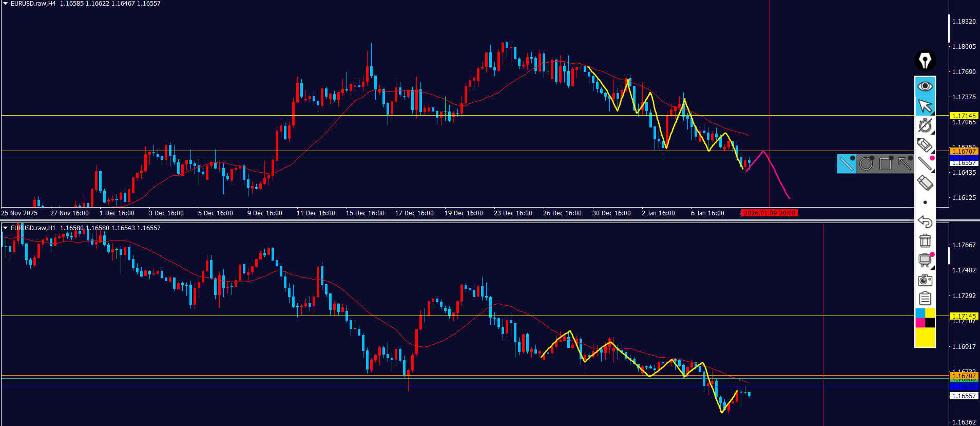This screenshot has height=426, width=980.
Task: Select the highlighter marker tool
Action: (x=925, y=145)
